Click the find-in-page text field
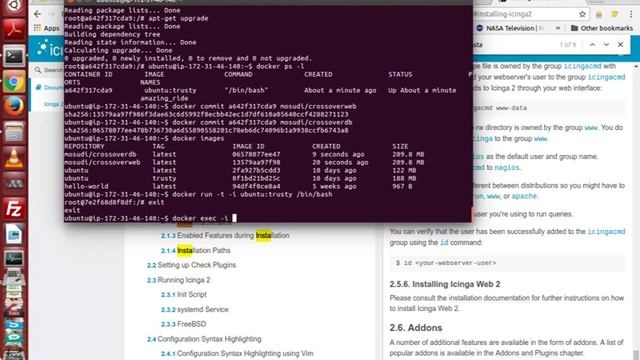The height and width of the screenshot is (360, 640). click(512, 44)
